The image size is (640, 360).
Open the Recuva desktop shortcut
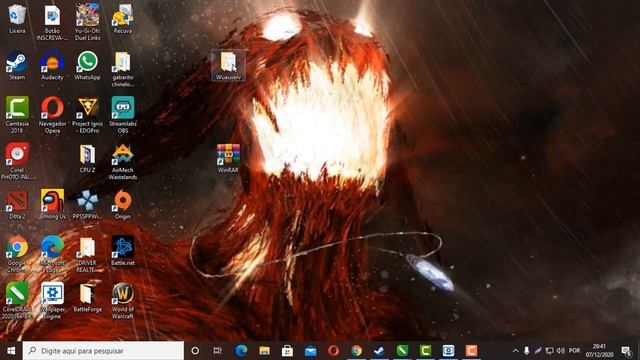click(x=123, y=19)
